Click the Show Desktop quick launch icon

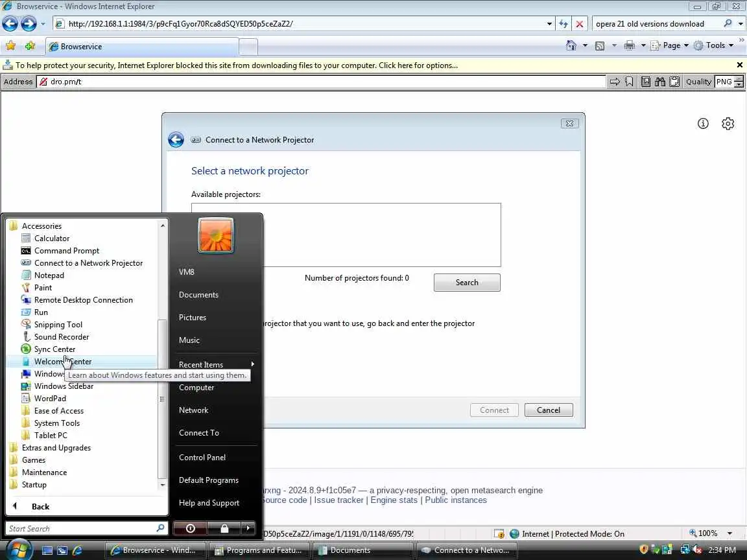(47, 550)
